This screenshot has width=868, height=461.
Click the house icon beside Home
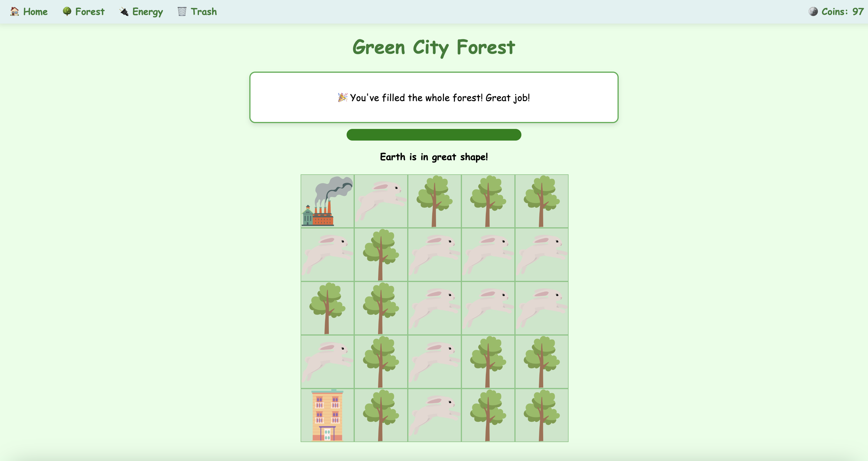pyautogui.click(x=15, y=11)
